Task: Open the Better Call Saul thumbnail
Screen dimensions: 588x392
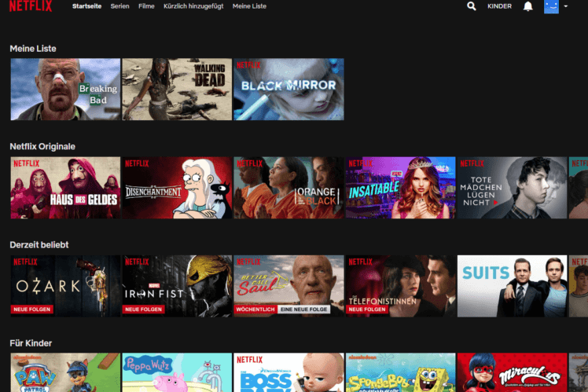Action: (x=288, y=286)
